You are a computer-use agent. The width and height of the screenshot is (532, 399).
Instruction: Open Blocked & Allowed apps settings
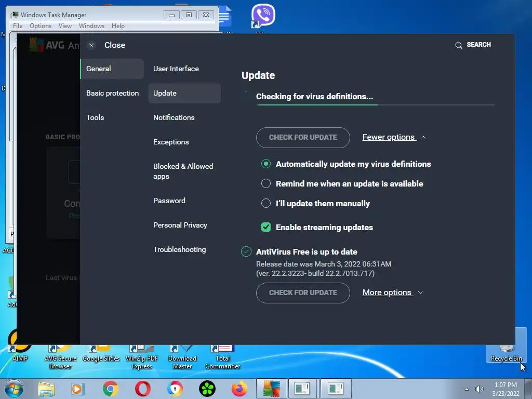pos(184,171)
